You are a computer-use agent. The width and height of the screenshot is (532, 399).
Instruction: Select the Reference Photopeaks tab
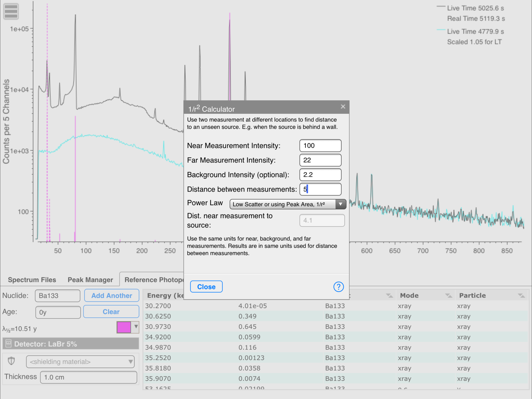click(x=154, y=280)
